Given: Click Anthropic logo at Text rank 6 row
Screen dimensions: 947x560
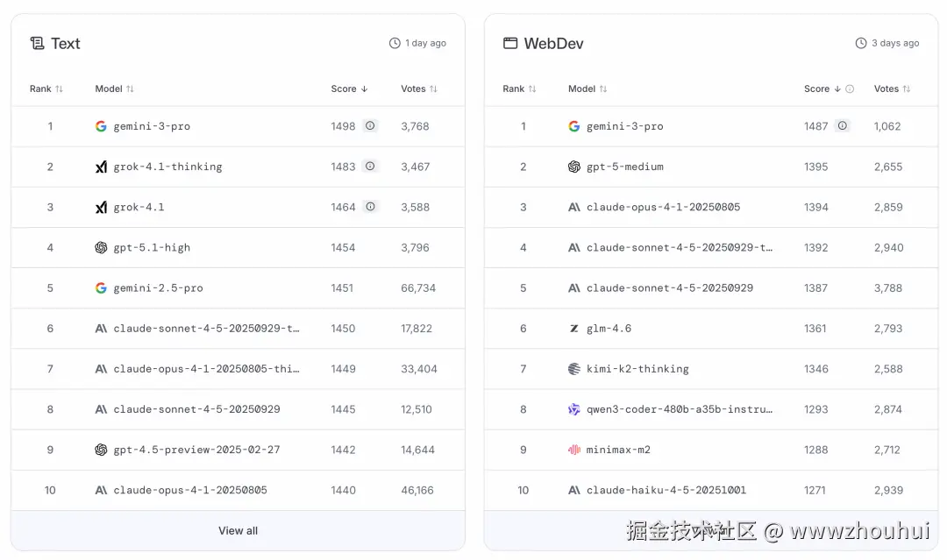Looking at the screenshot, I should tap(101, 329).
